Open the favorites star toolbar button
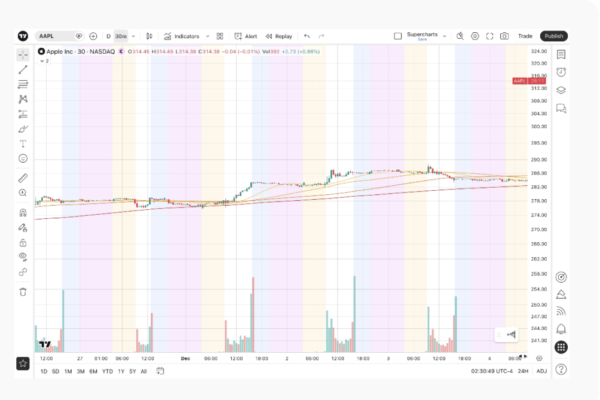 [23, 364]
